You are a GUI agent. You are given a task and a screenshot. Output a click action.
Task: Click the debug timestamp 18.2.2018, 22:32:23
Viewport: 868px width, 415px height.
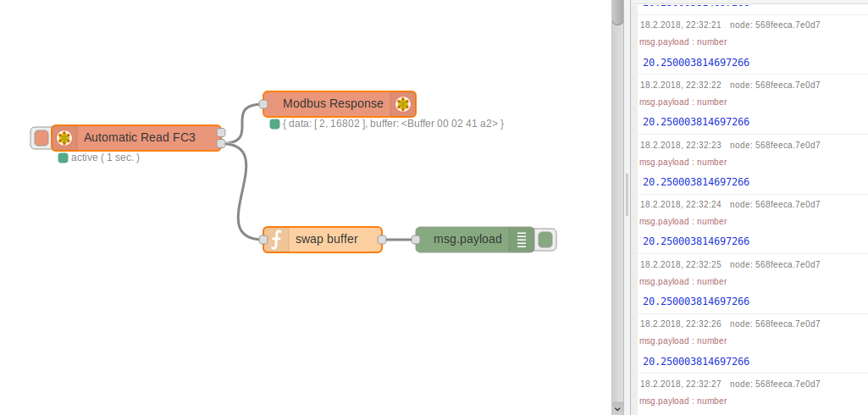[x=681, y=145]
